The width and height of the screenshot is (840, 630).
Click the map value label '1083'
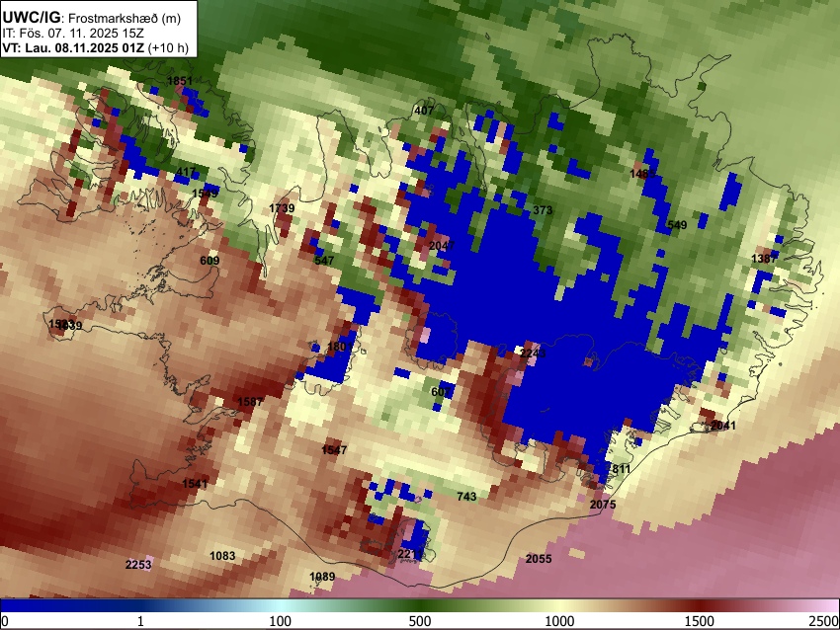[x=222, y=556]
